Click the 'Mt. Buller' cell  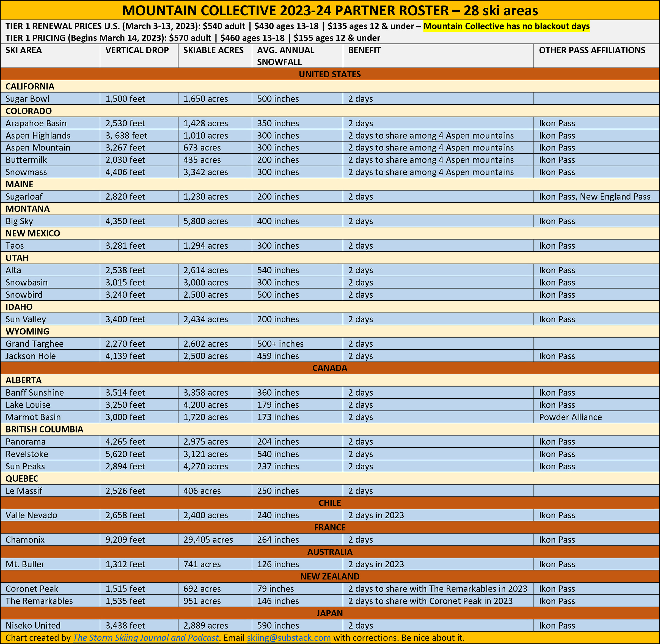pos(50,564)
